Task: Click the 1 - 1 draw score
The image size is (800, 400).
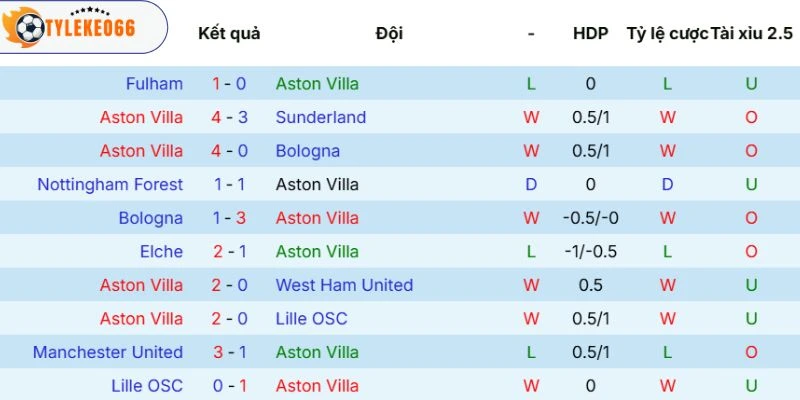Action: pos(229,184)
